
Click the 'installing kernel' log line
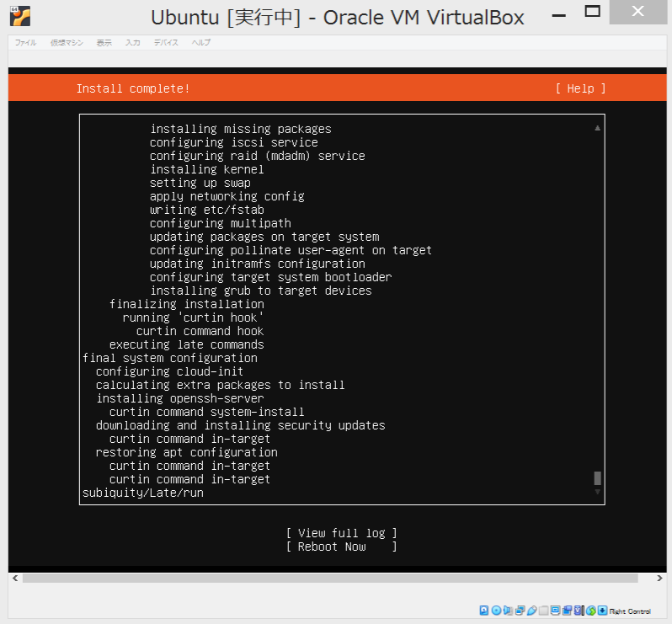tap(206, 169)
